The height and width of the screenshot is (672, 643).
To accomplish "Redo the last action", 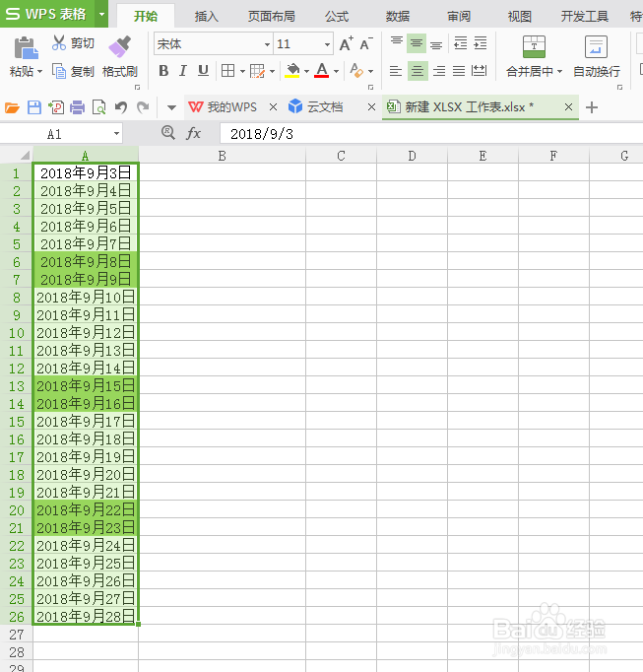I will pos(143,107).
